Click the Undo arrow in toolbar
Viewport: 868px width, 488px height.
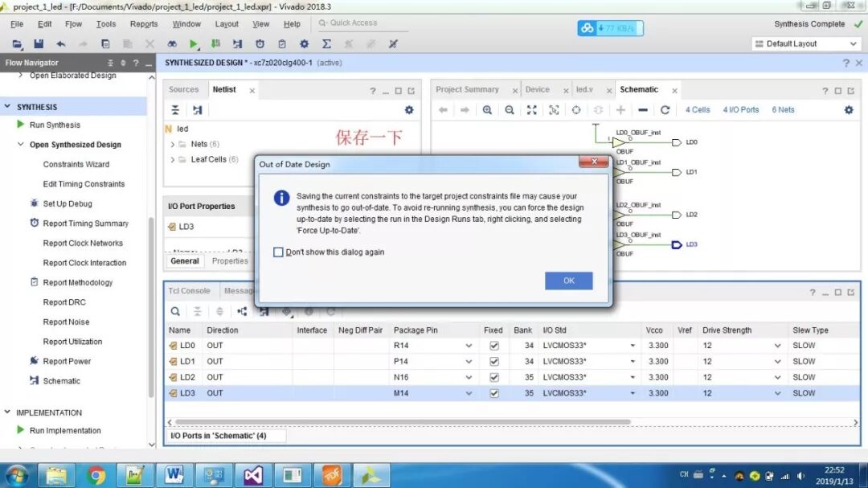pos(61,43)
